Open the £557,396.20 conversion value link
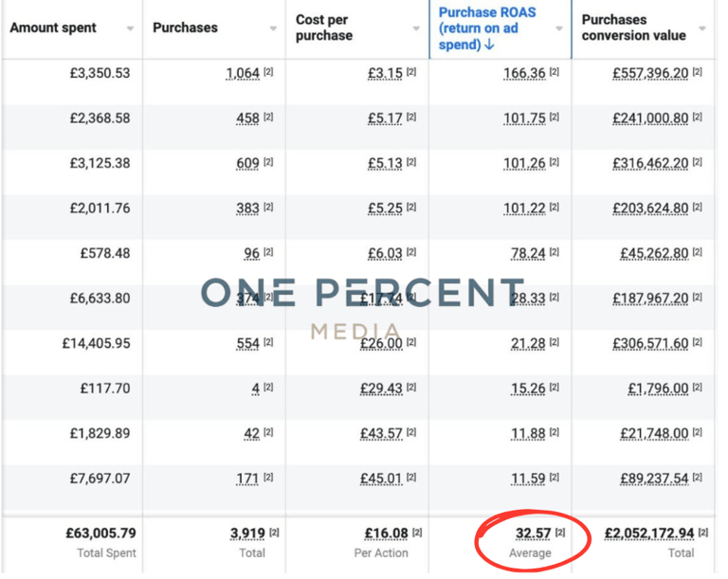 tap(650, 73)
